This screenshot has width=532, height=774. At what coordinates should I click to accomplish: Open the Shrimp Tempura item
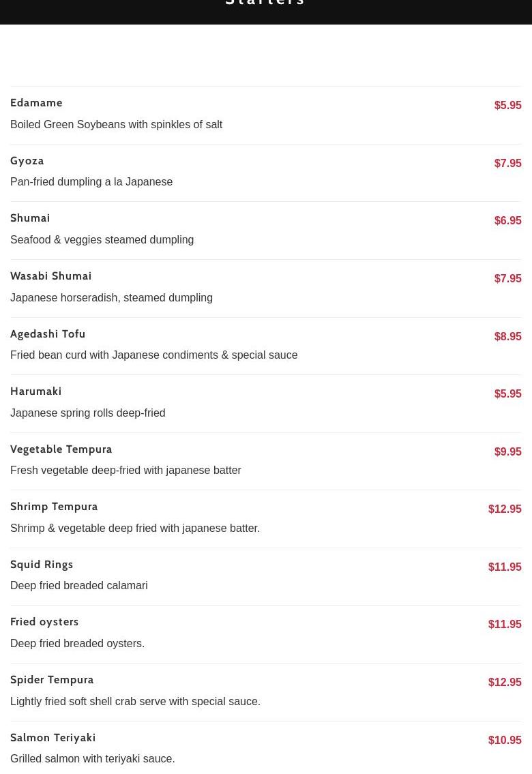tap(54, 507)
